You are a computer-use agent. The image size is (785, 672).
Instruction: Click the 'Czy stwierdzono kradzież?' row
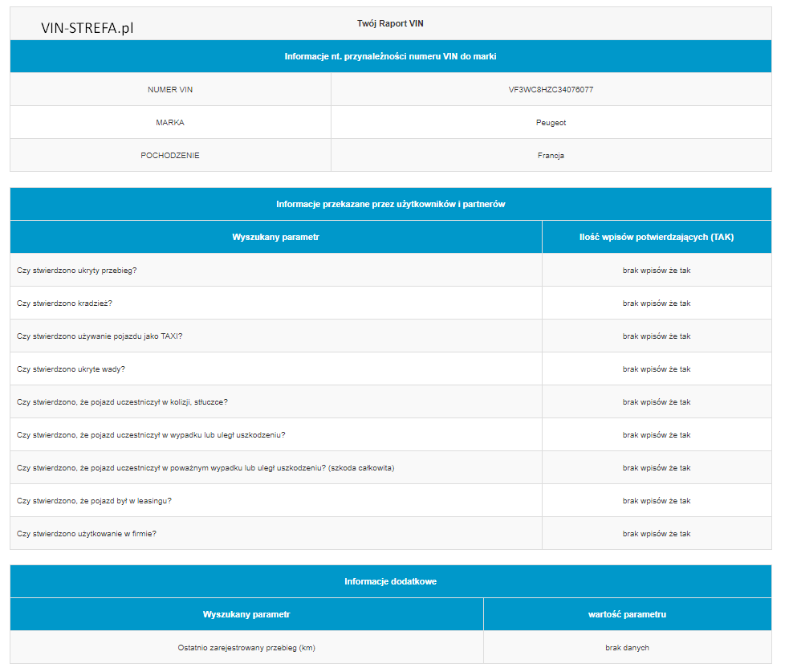click(65, 303)
